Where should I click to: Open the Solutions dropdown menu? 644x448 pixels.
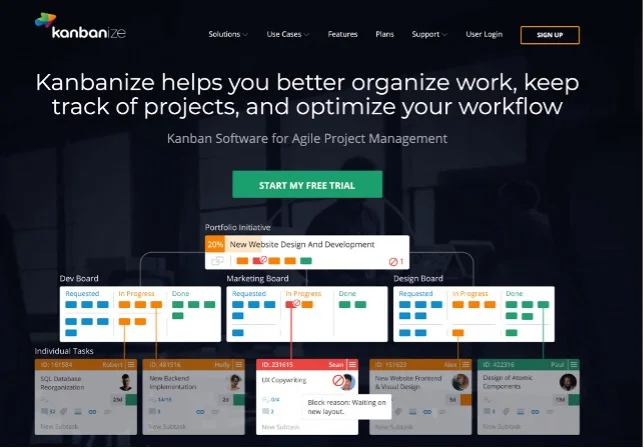[x=228, y=34]
